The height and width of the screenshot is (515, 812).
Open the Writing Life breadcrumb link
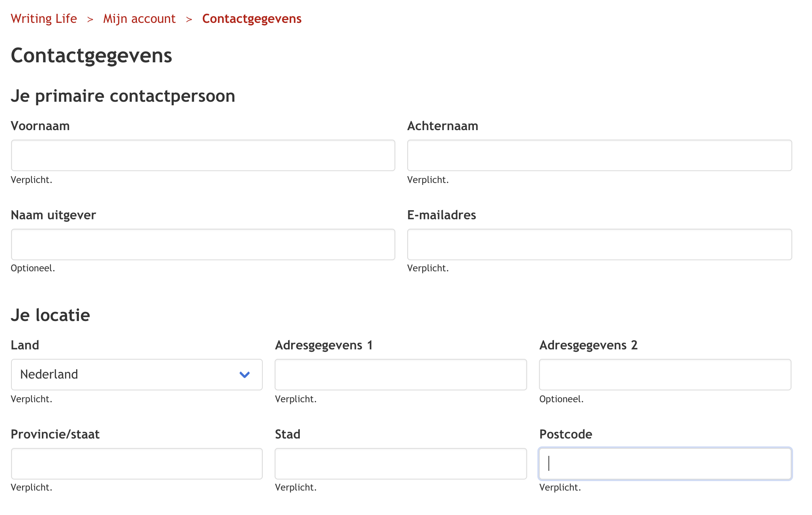(x=44, y=19)
